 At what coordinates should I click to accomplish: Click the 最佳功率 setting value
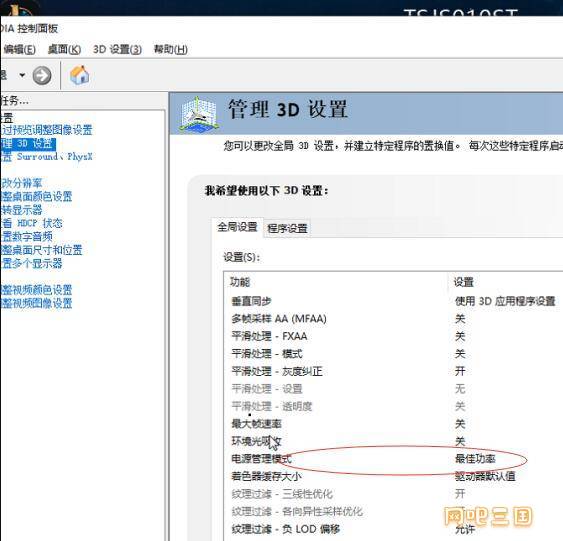tap(475, 459)
